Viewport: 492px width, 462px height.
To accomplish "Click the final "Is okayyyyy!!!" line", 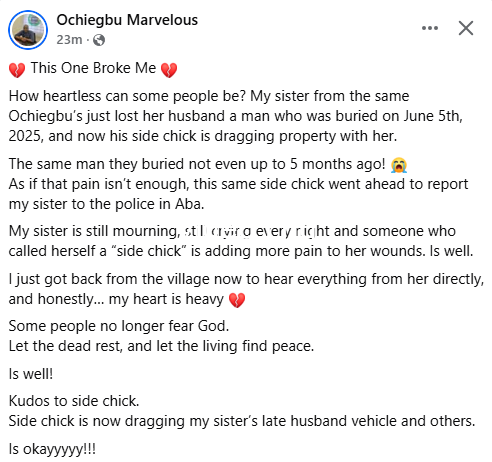I will tap(52, 449).
